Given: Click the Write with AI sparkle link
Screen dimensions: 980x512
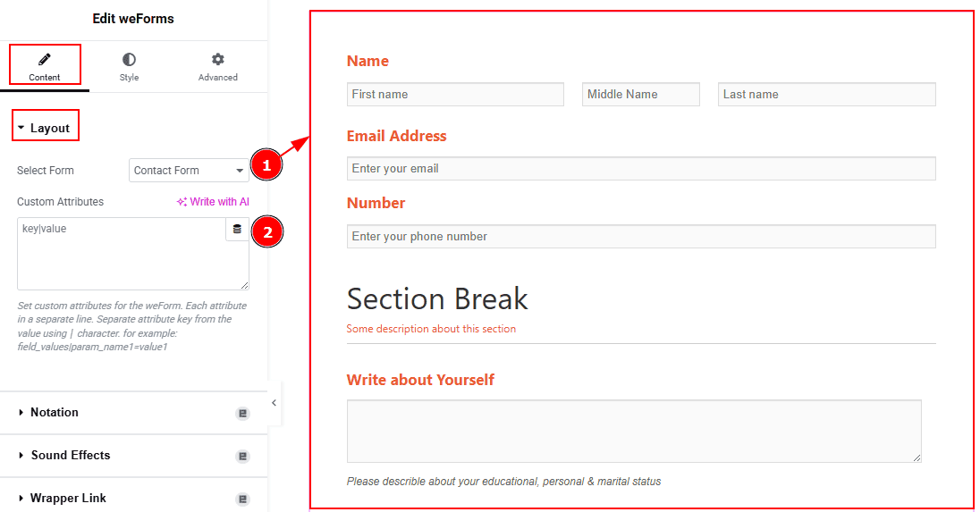Looking at the screenshot, I should (x=213, y=202).
